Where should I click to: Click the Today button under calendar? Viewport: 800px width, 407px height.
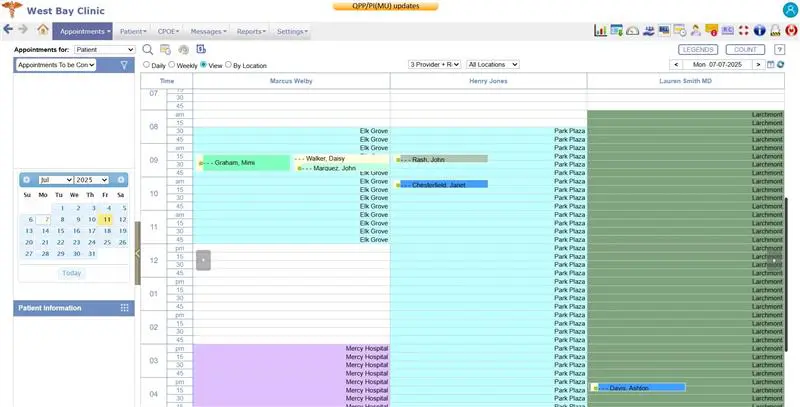coord(72,273)
